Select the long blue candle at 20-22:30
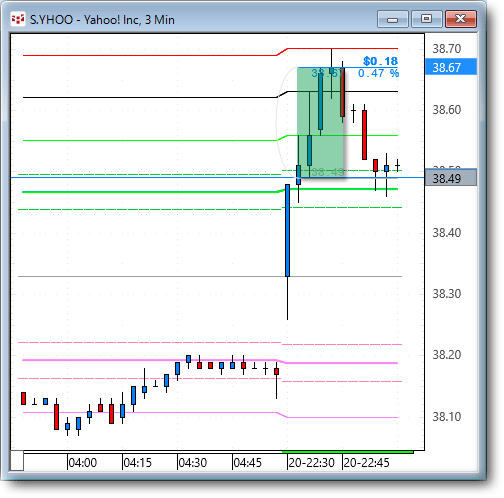This screenshot has width=504, height=498. tap(287, 230)
